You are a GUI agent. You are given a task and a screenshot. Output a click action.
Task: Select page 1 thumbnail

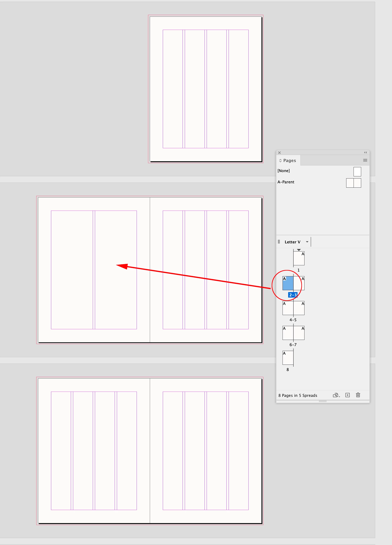pos(299,258)
